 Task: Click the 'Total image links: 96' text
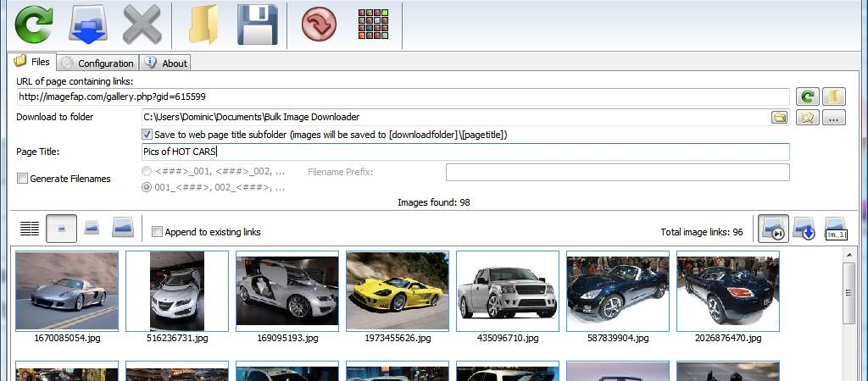click(x=702, y=232)
